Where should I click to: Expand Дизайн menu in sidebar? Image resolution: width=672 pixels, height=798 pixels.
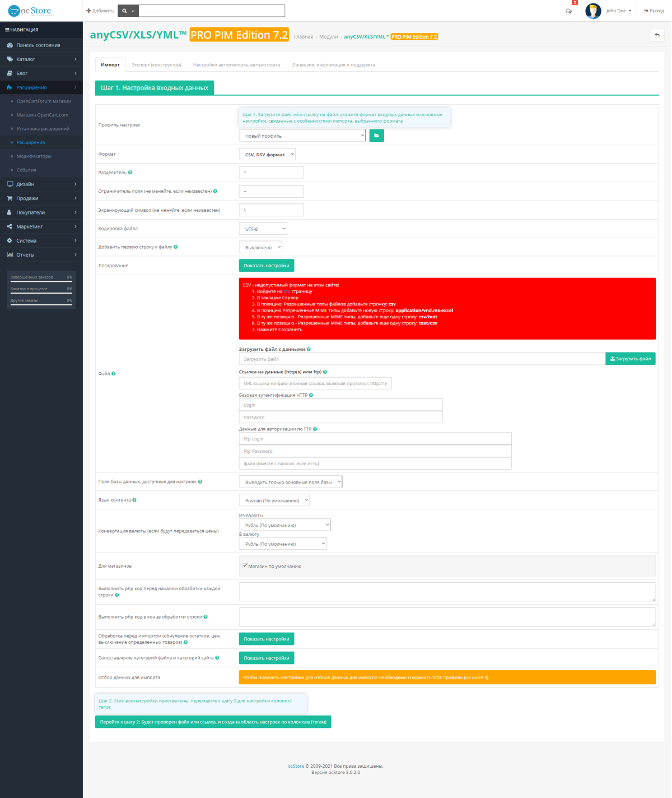click(x=41, y=184)
